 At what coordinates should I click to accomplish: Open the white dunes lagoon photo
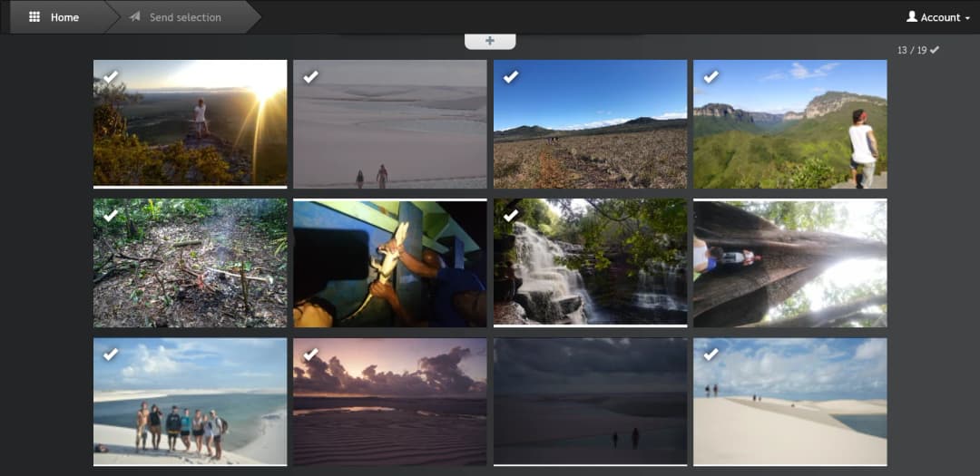[789, 402]
